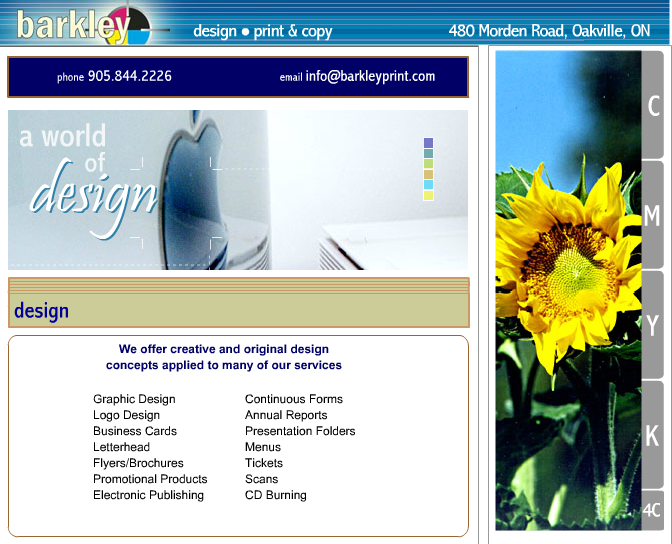Click the 'Promotional Products' list item

[x=150, y=479]
